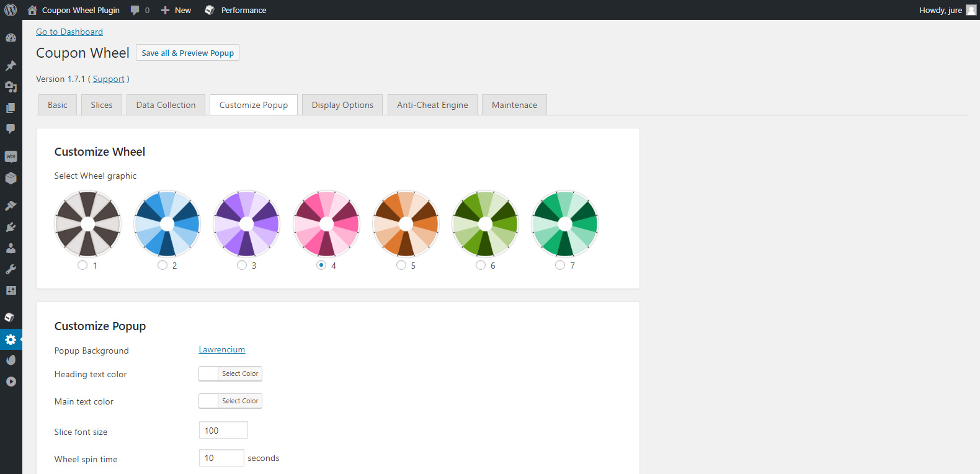Open the Media library sidebar icon
The image size is (980, 474).
tap(11, 87)
